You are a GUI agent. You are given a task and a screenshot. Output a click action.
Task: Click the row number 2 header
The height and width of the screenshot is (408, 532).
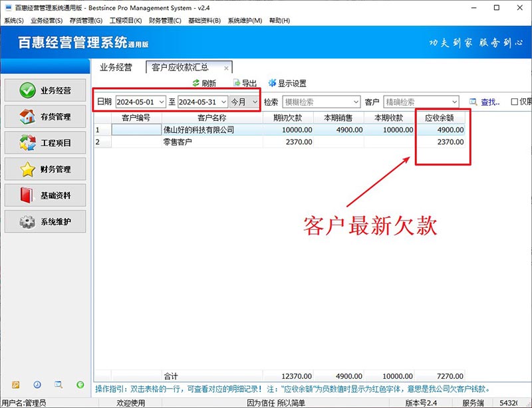pyautogui.click(x=102, y=142)
